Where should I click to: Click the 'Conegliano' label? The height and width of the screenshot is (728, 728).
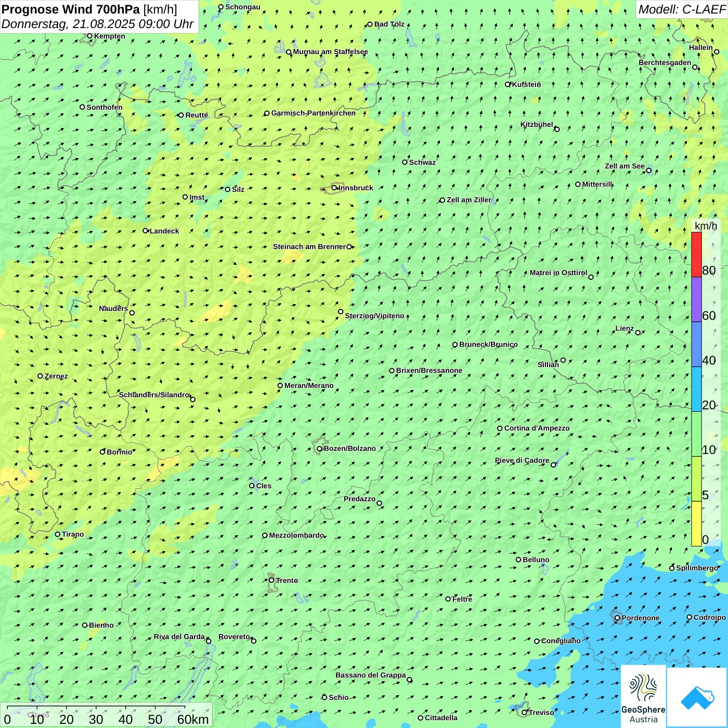561,641
